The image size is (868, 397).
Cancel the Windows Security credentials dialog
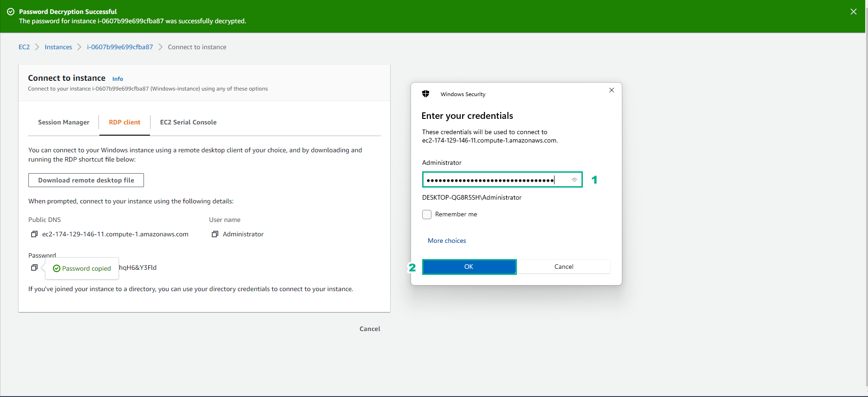pos(563,267)
